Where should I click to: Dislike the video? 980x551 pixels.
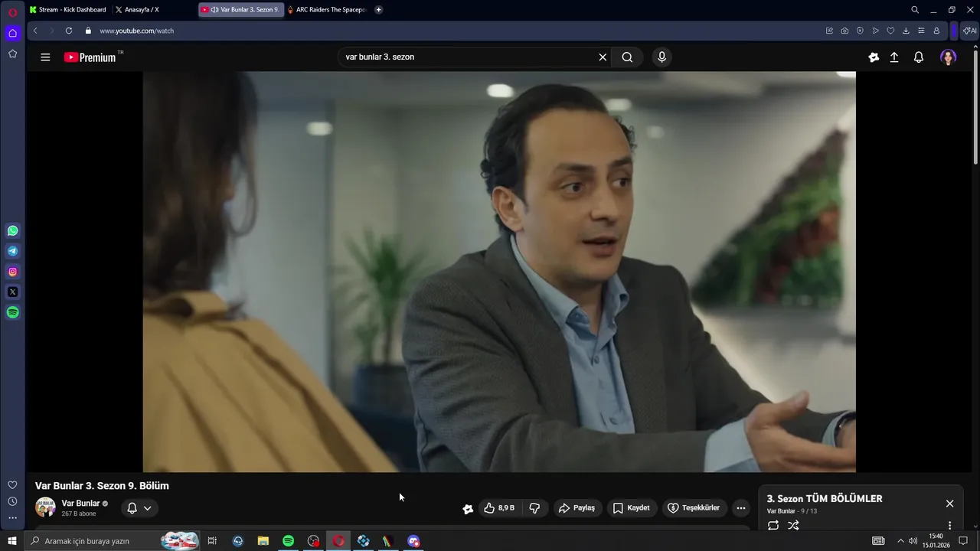tap(534, 508)
